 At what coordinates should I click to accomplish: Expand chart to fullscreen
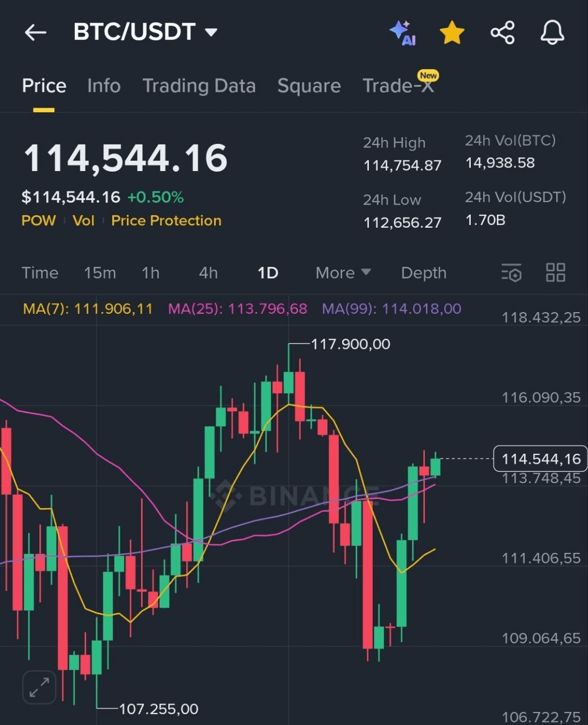(x=39, y=688)
